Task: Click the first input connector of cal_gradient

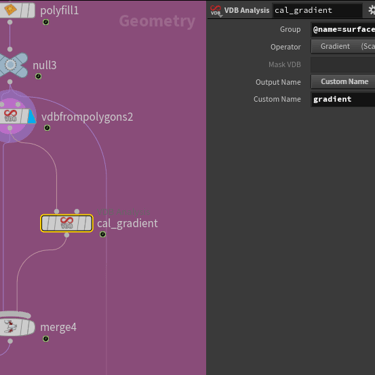Action: point(57,211)
